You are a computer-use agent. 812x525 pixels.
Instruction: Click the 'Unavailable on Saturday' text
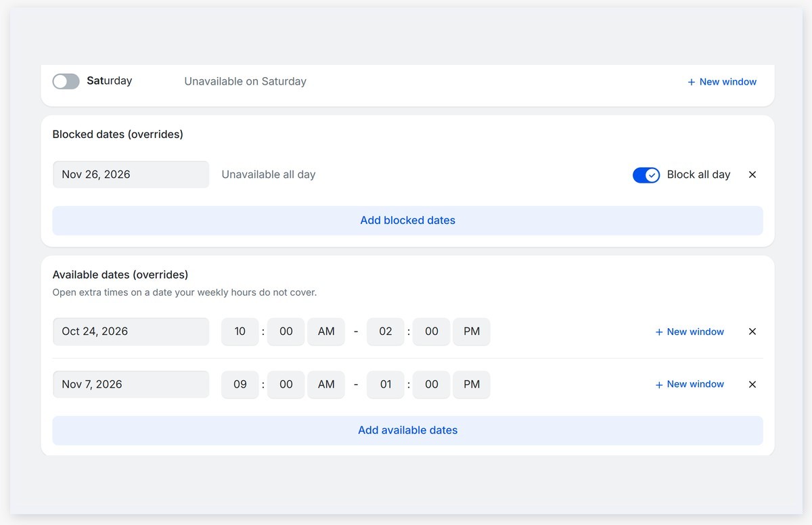(x=246, y=82)
